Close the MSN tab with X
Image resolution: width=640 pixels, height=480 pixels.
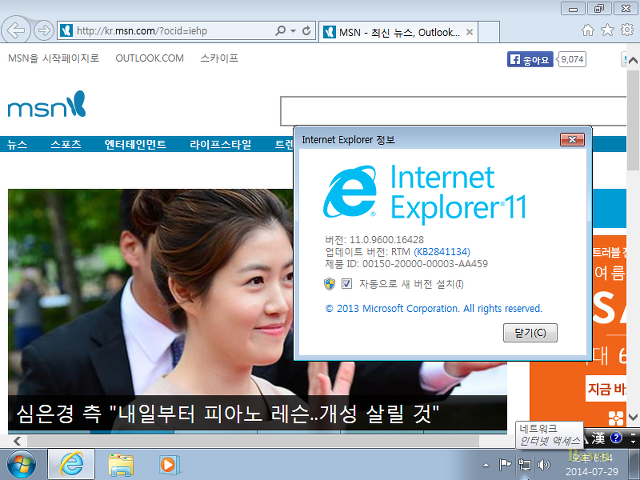click(470, 32)
